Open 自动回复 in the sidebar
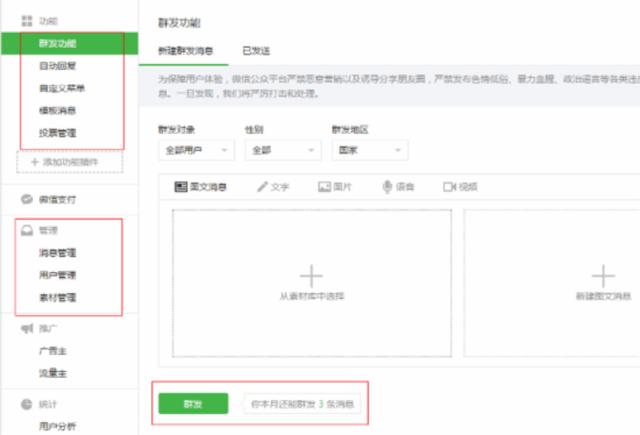Image resolution: width=640 pixels, height=435 pixels. pyautogui.click(x=58, y=66)
